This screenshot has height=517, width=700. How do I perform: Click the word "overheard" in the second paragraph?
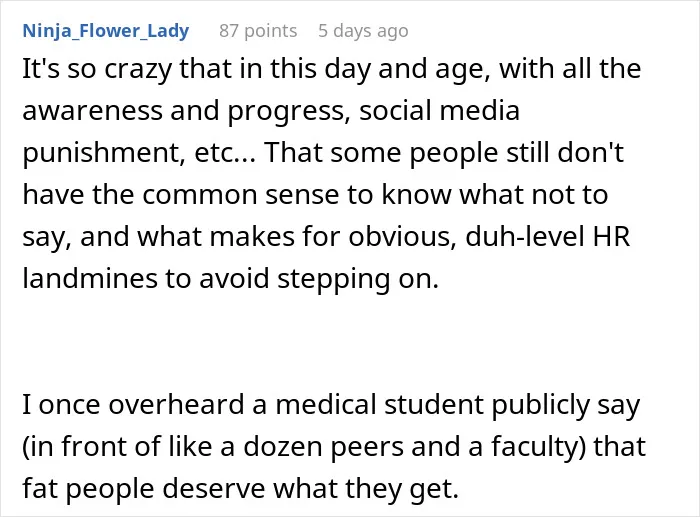(175, 404)
